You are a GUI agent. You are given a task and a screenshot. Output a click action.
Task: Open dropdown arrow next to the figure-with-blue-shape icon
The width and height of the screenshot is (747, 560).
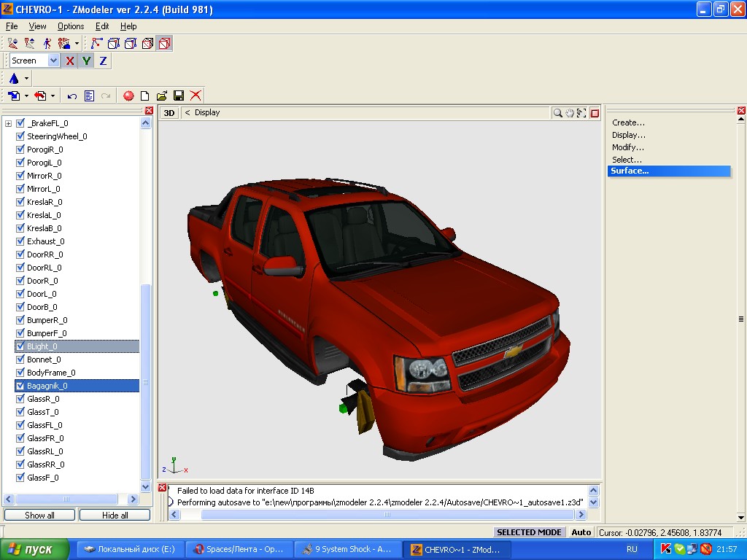point(77,43)
